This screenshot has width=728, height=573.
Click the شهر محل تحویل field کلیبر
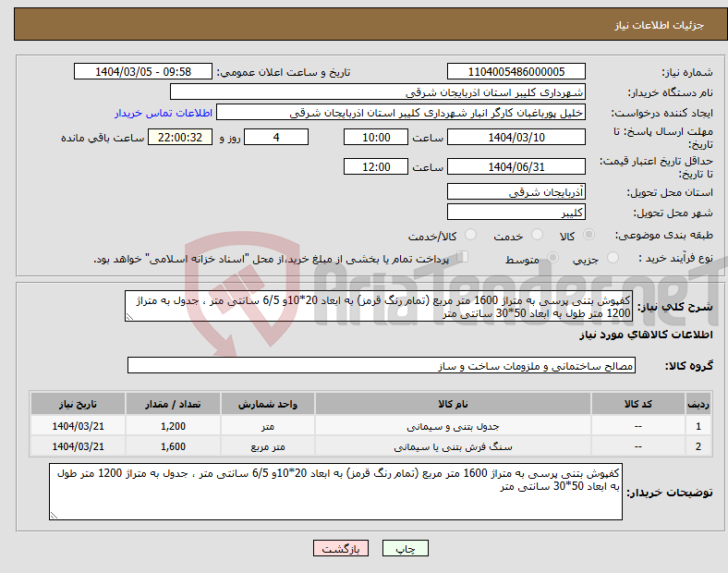point(516,212)
